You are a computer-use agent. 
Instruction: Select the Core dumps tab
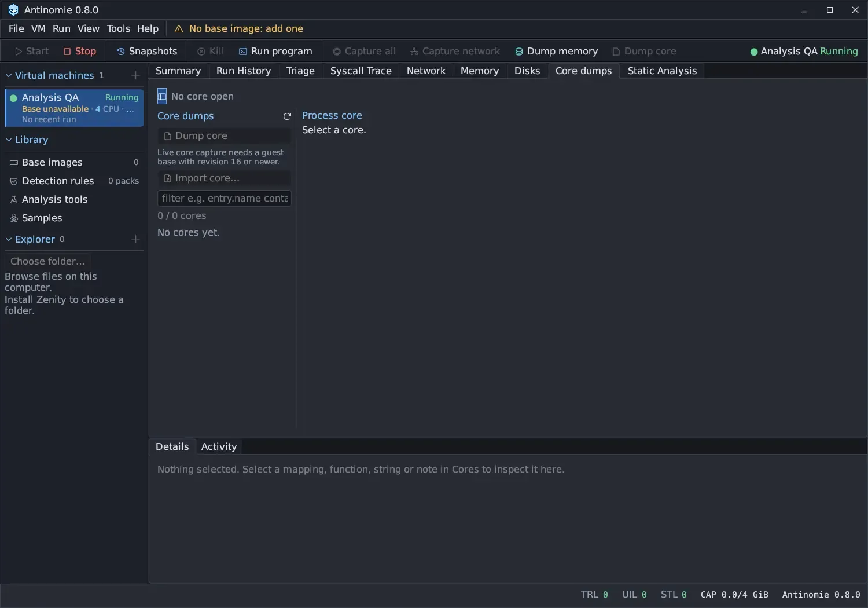point(583,71)
